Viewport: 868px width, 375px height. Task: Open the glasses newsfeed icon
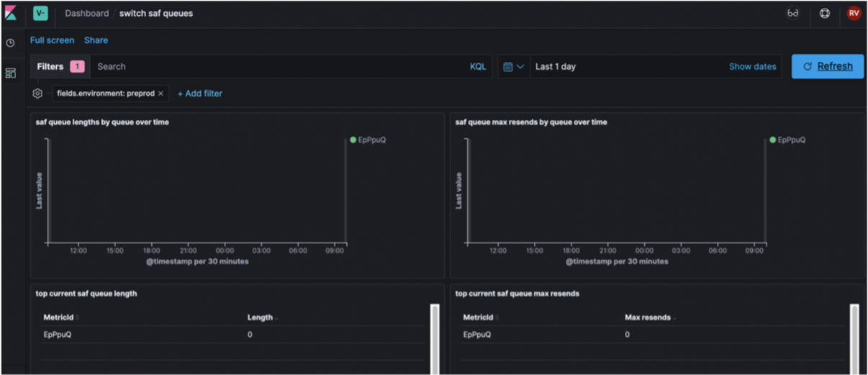[792, 14]
